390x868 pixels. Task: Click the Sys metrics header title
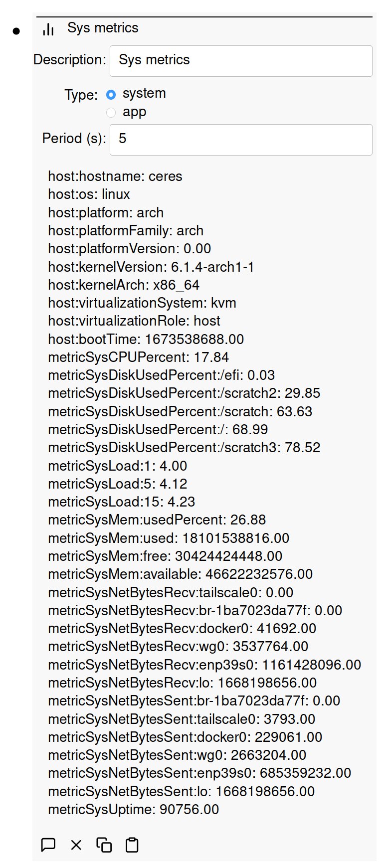coord(102,28)
